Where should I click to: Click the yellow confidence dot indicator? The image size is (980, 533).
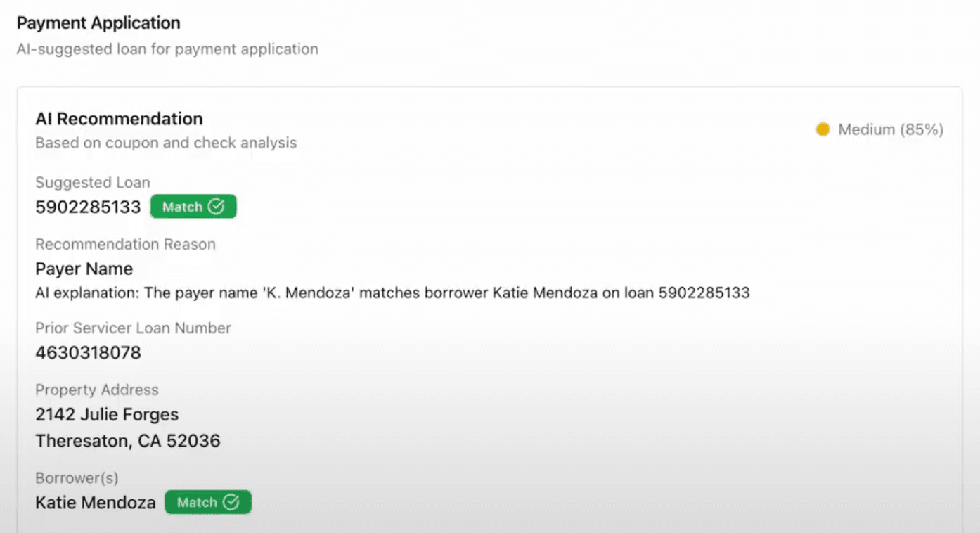point(823,129)
